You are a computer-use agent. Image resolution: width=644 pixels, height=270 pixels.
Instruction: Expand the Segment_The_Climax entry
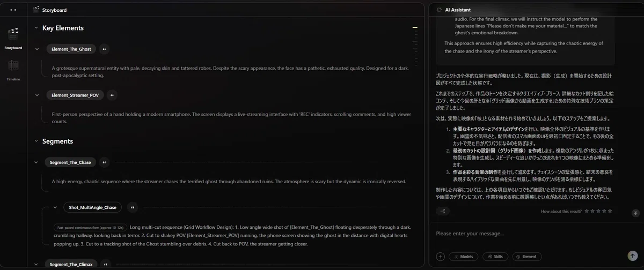tap(36, 264)
